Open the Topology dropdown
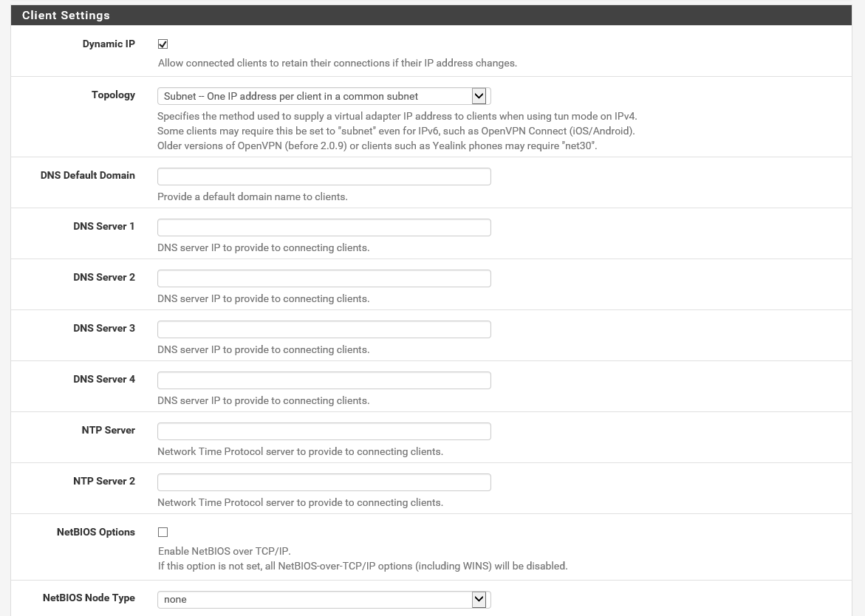 coord(324,96)
